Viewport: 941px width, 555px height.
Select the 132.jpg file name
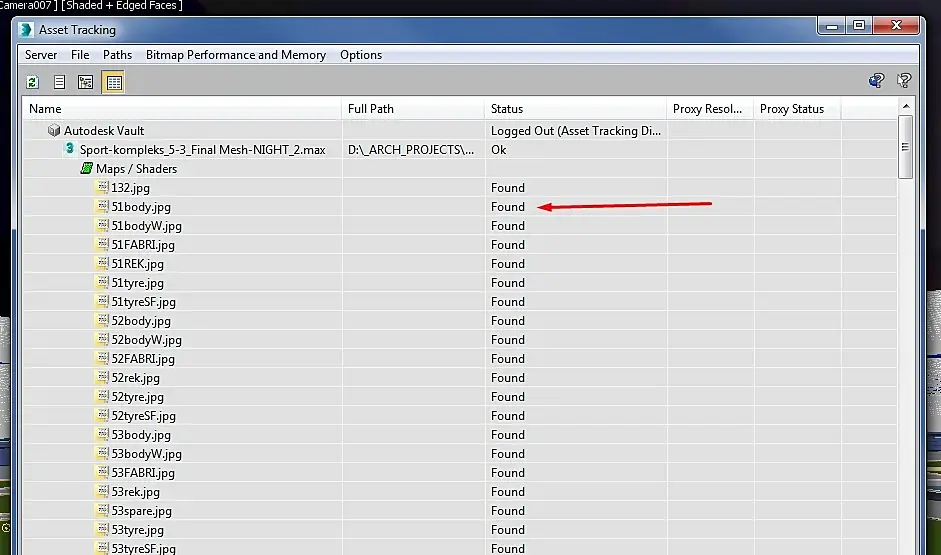(x=130, y=188)
